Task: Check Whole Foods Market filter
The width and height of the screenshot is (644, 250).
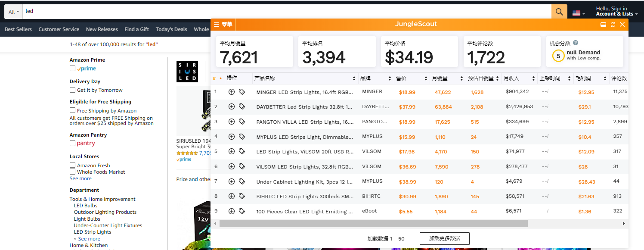Action: [72, 172]
